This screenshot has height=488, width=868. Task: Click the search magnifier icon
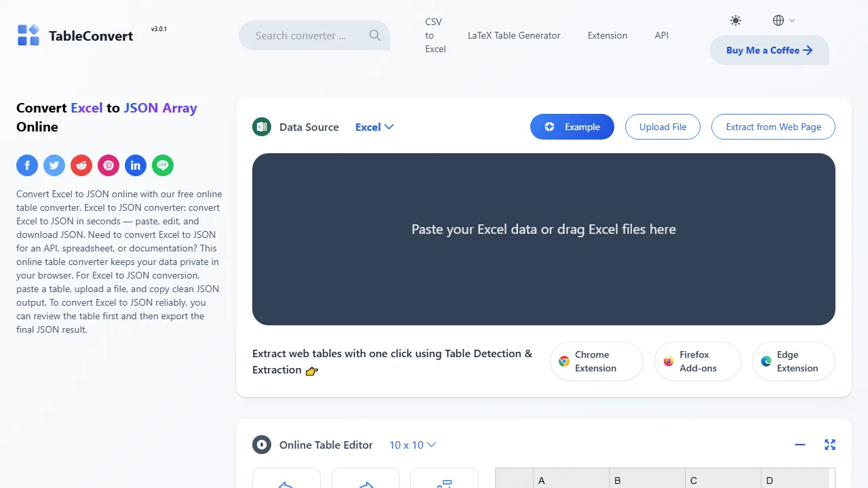coord(374,35)
